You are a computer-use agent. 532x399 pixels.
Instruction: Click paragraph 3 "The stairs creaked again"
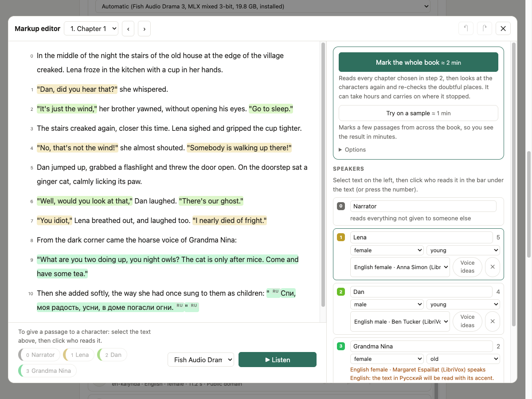click(169, 128)
